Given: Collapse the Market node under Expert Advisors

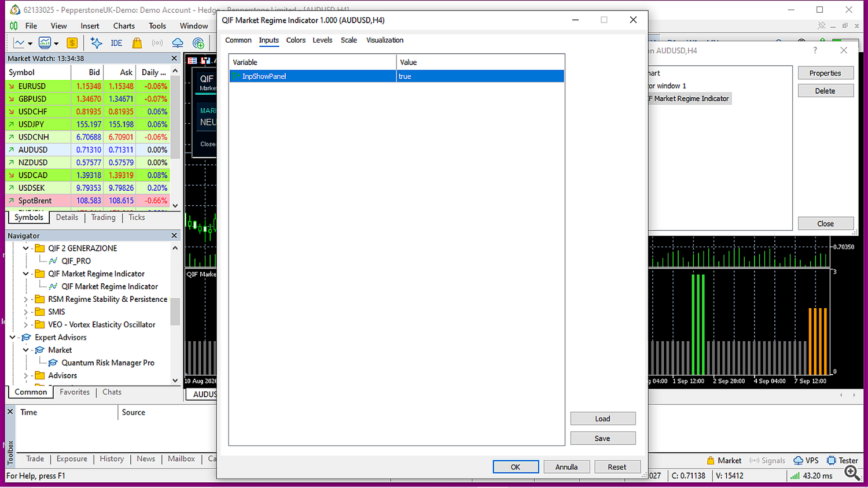Looking at the screenshot, I should [x=25, y=350].
